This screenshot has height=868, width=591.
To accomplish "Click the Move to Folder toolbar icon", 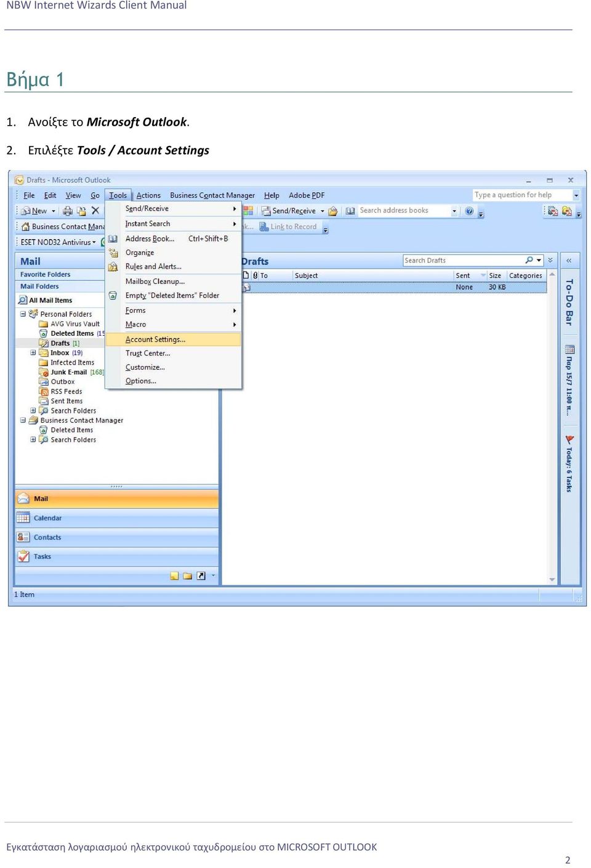I will tap(81, 211).
